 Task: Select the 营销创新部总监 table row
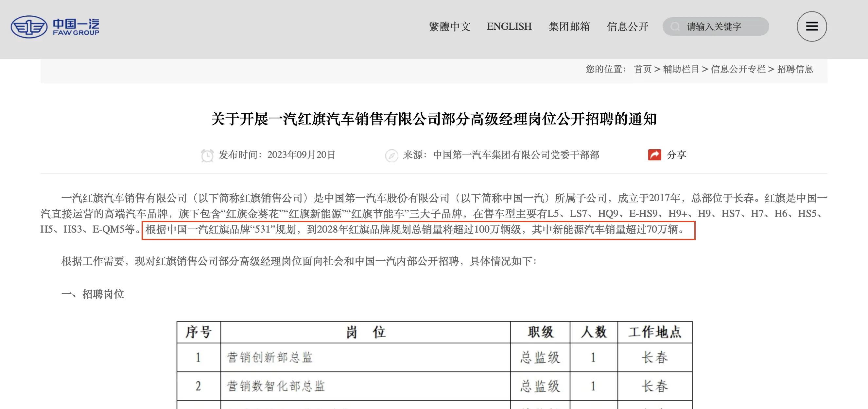pos(434,357)
